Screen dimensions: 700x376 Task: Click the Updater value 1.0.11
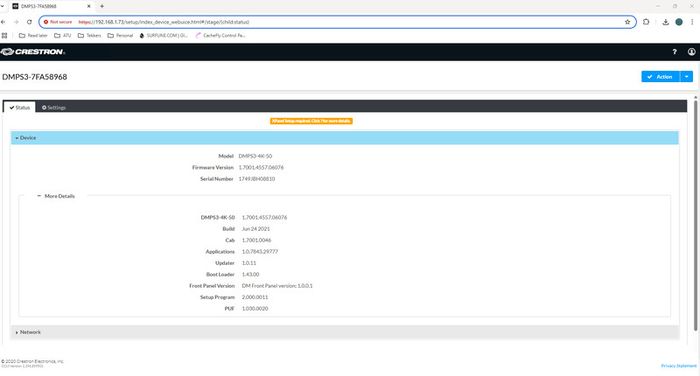249,263
